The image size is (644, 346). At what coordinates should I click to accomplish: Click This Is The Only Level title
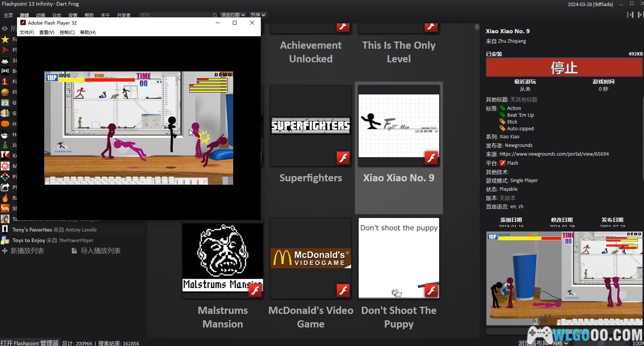(399, 52)
